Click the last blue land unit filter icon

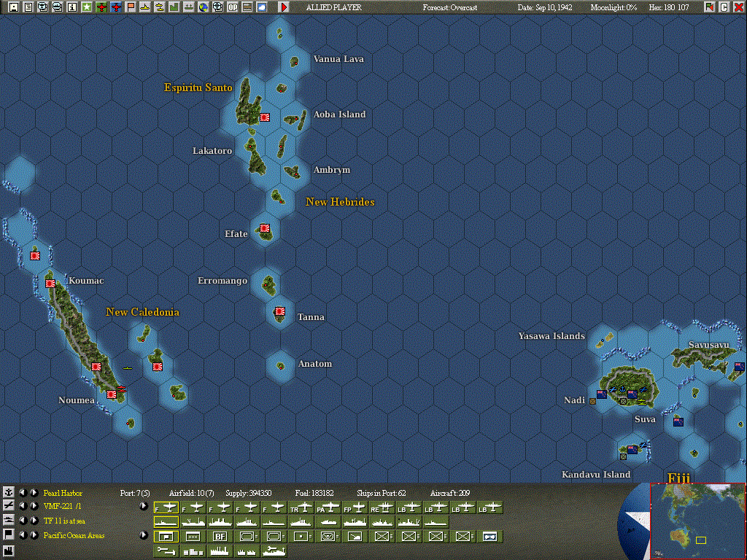pos(489,537)
